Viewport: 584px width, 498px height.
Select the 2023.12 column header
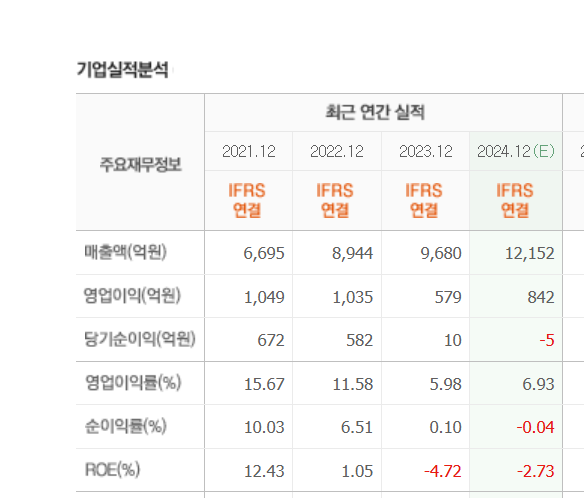[426, 152]
